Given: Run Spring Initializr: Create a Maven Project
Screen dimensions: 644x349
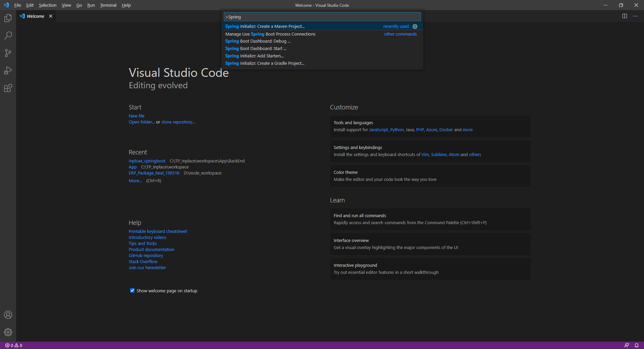Looking at the screenshot, I should [x=322, y=27].
